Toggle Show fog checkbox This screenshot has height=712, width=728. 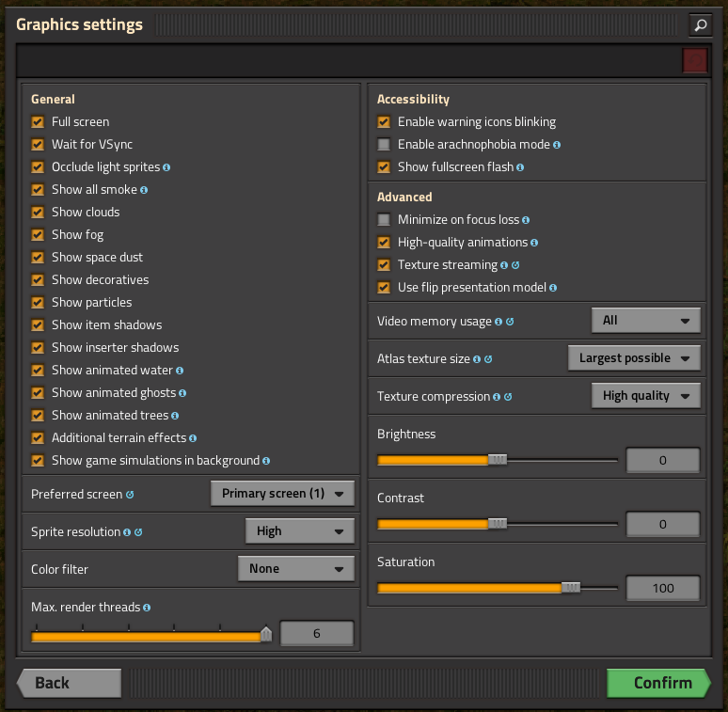(38, 235)
